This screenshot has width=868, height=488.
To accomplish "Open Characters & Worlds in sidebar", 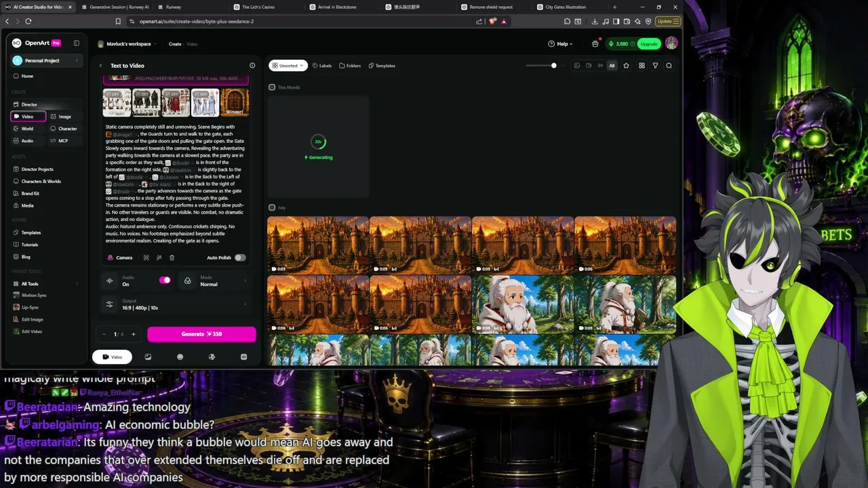I will pos(41,182).
